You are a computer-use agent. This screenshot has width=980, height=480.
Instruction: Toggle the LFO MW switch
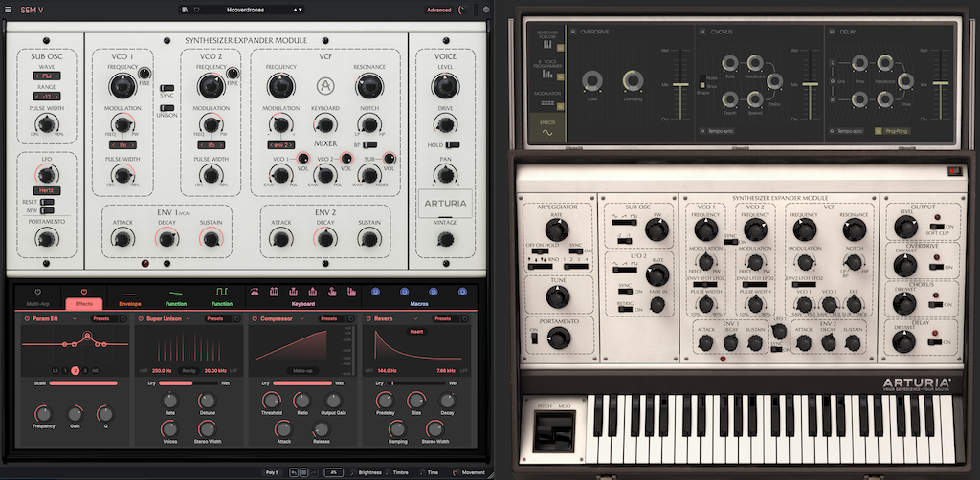tap(47, 211)
